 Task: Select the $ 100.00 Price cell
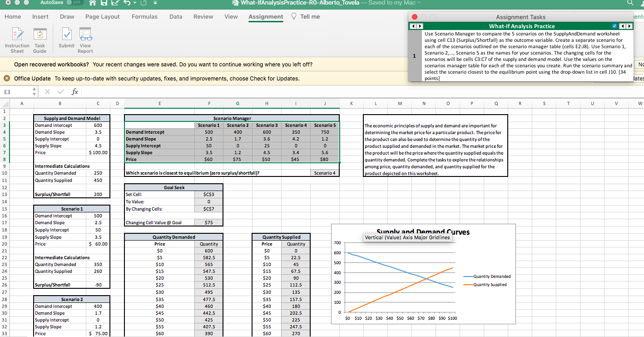point(98,152)
